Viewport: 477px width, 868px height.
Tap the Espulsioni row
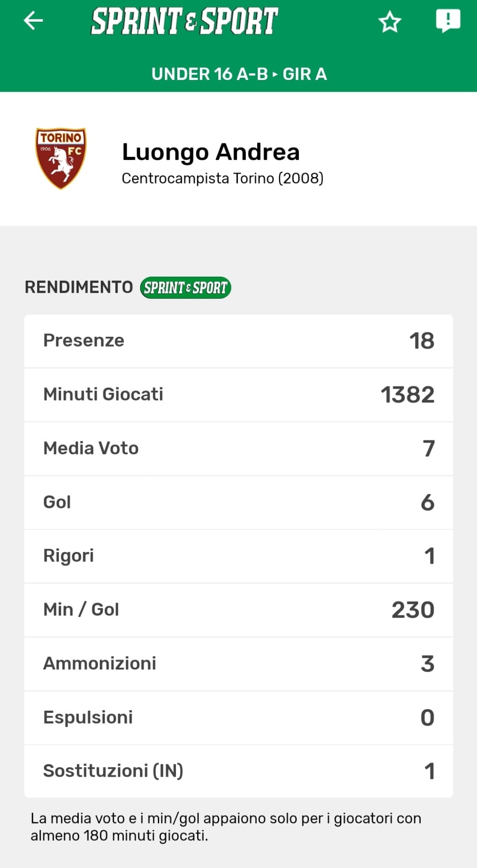[239, 717]
